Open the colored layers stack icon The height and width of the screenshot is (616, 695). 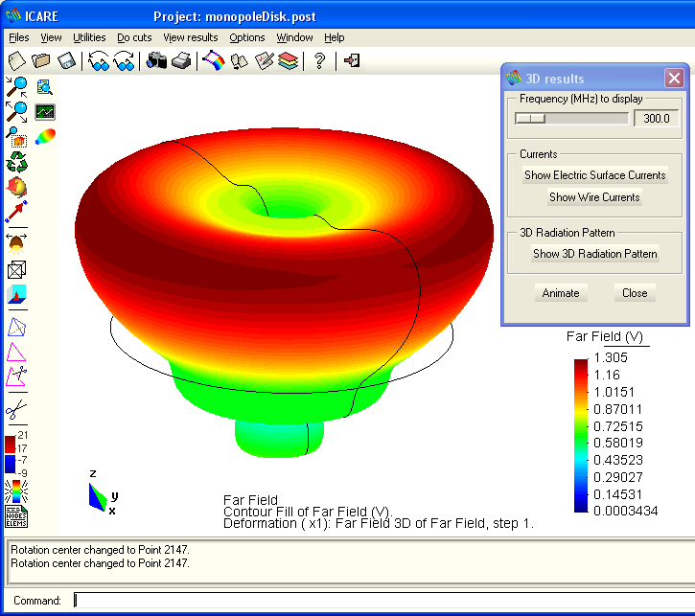(289, 61)
